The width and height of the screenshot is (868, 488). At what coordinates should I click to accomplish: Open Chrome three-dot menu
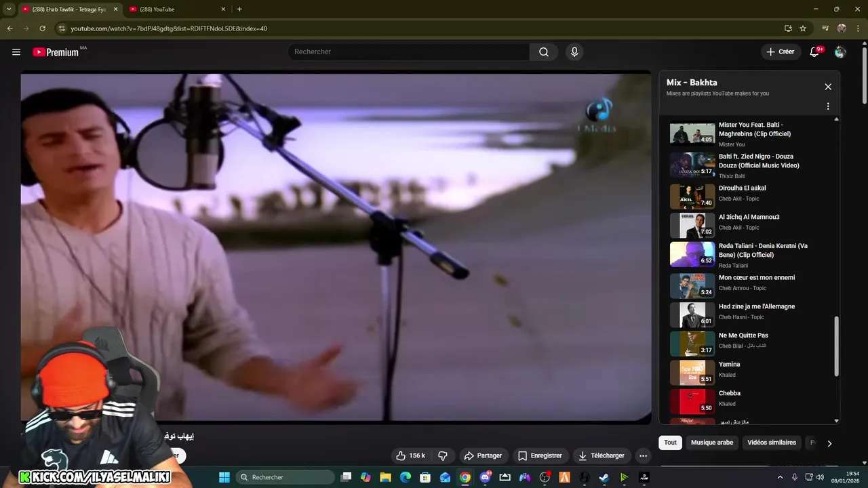(858, 28)
